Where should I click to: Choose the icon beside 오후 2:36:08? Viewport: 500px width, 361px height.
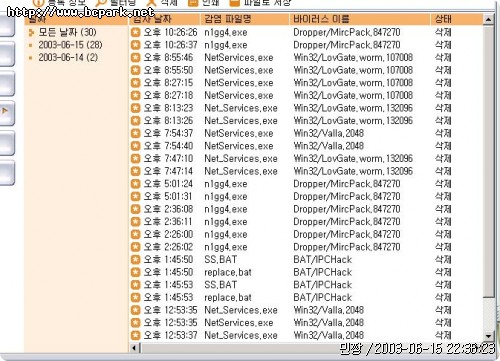point(135,209)
